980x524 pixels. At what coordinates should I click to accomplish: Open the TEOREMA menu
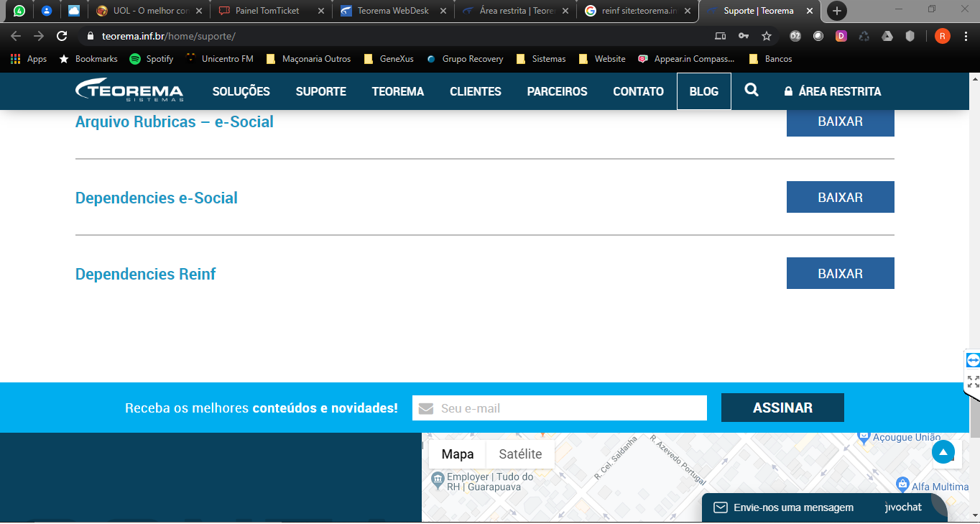click(x=398, y=91)
